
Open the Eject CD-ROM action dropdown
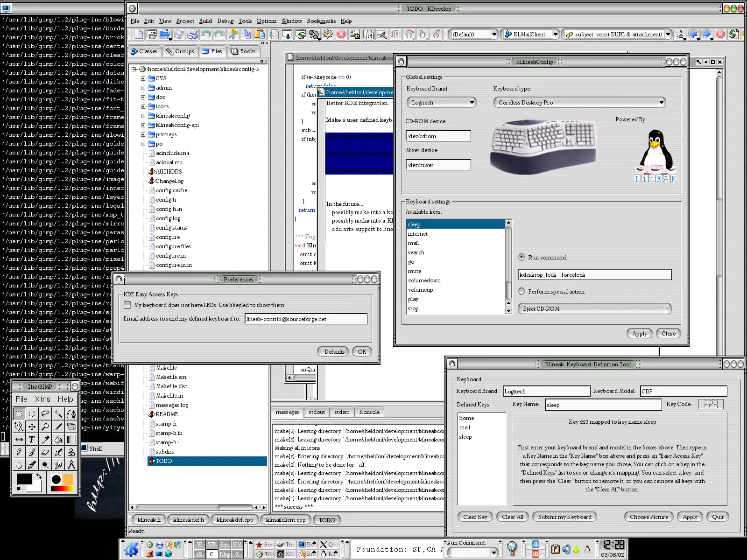[x=594, y=308]
